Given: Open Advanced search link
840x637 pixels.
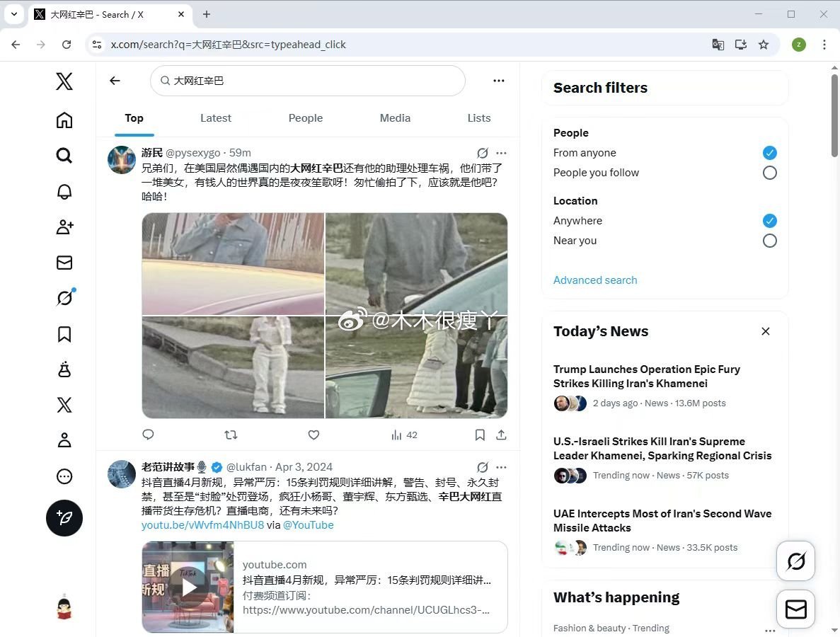Looking at the screenshot, I should pyautogui.click(x=595, y=280).
